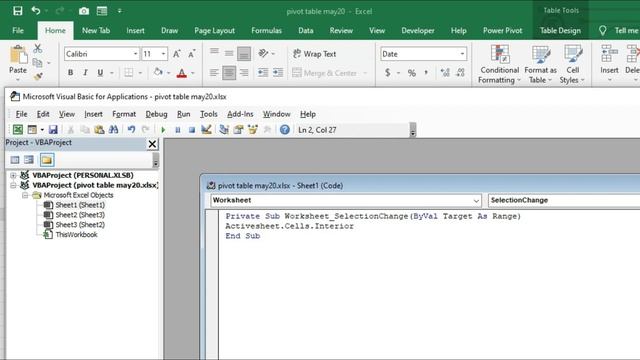Switch to the Formulas ribbon tab
640x360 pixels.
[267, 31]
